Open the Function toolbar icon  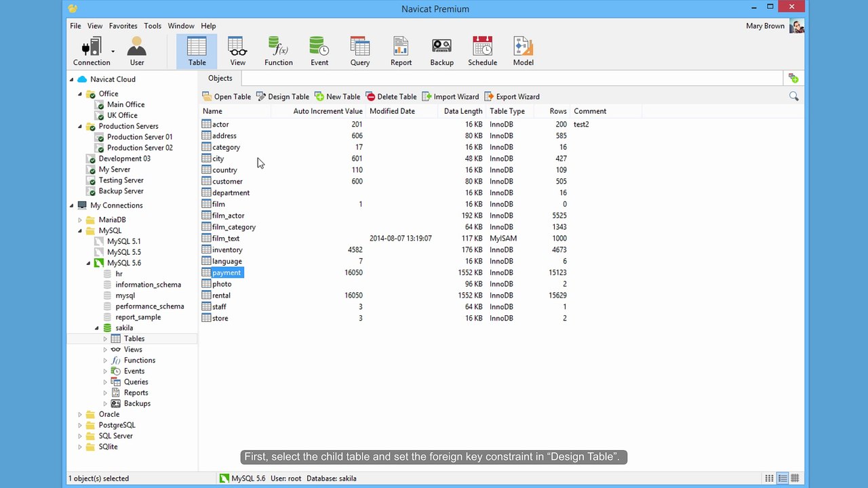coord(279,52)
